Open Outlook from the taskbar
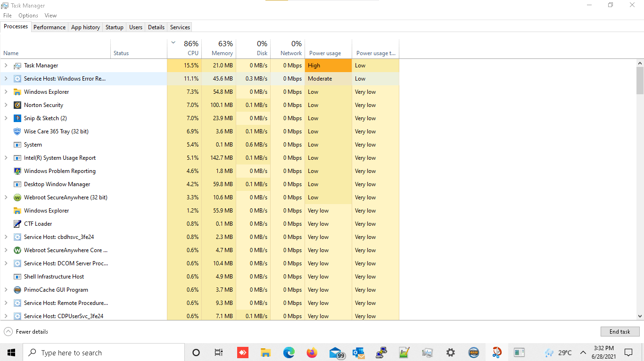The width and height of the screenshot is (644, 361). point(358,353)
